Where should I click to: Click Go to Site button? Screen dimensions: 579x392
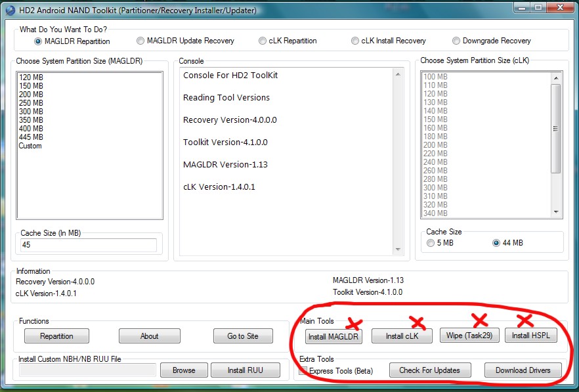pos(243,336)
